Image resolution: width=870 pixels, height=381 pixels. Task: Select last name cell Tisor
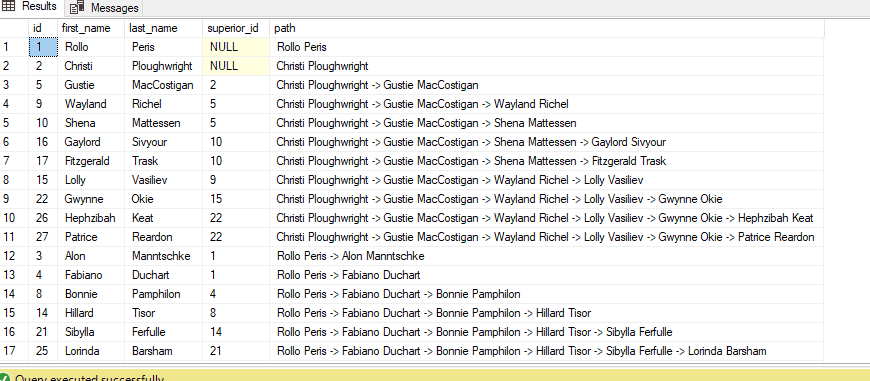click(x=164, y=313)
